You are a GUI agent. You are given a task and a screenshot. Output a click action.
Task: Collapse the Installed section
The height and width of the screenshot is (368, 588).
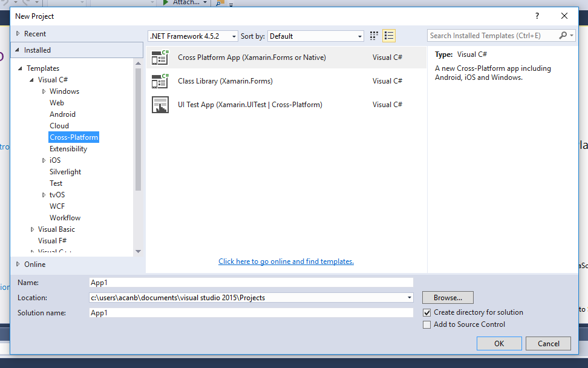[x=18, y=50]
